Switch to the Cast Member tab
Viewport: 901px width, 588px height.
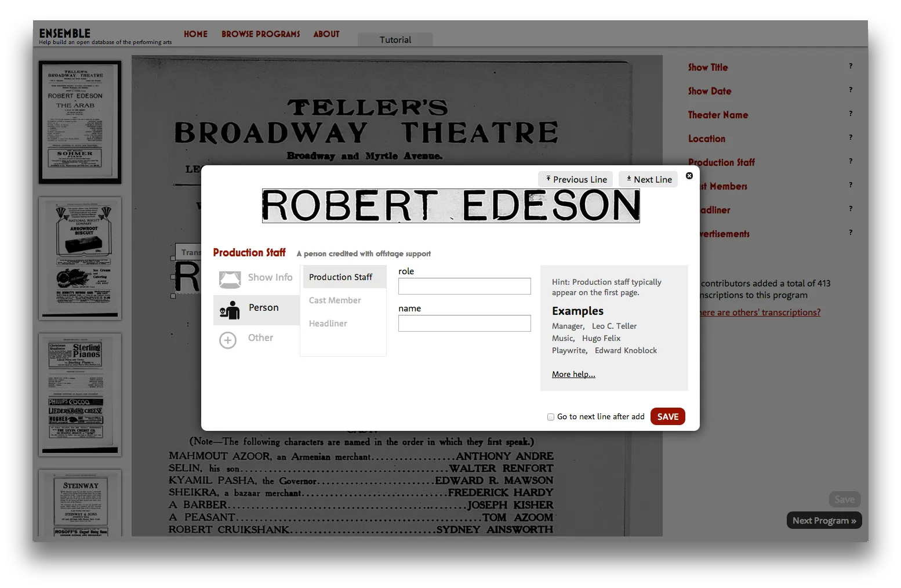tap(335, 300)
